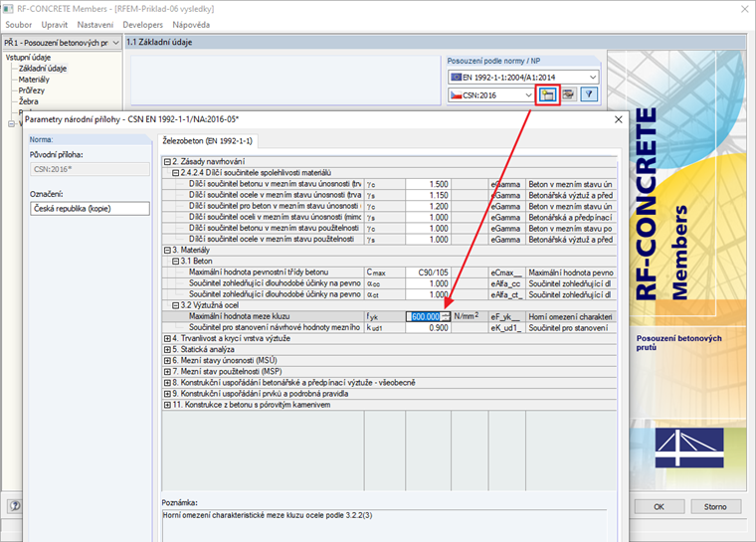Open the Upravit menu
The width and height of the screenshot is (756, 542).
[x=55, y=25]
